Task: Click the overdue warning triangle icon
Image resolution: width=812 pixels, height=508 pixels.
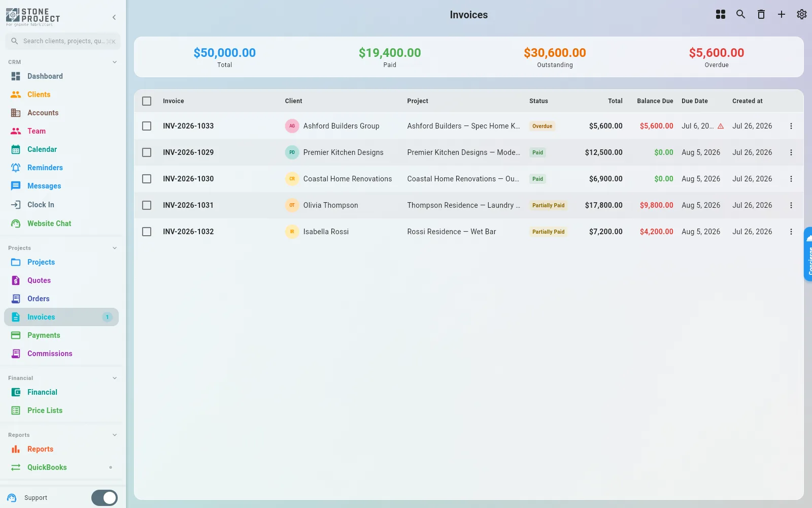Action: click(x=721, y=126)
